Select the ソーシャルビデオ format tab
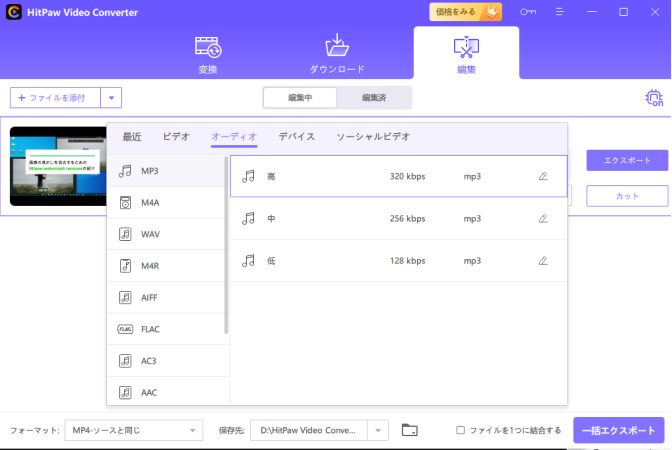 click(x=373, y=137)
